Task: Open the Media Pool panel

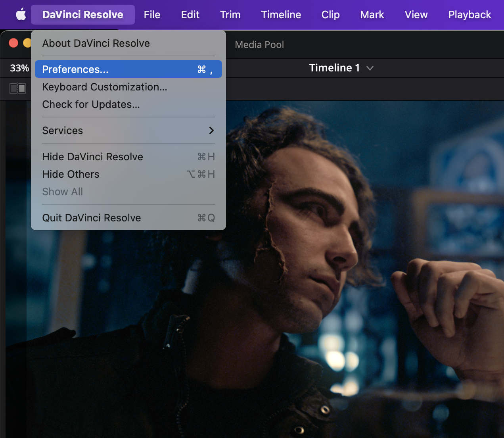Action: tap(259, 45)
